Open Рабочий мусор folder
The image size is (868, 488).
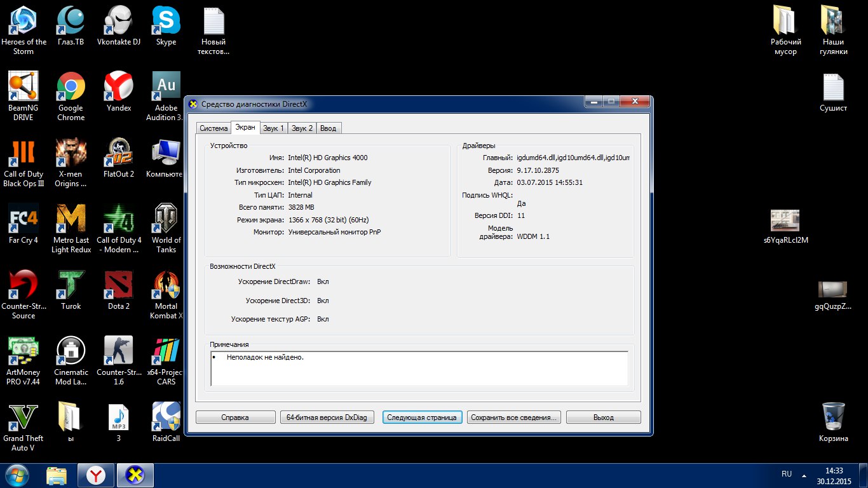point(785,30)
